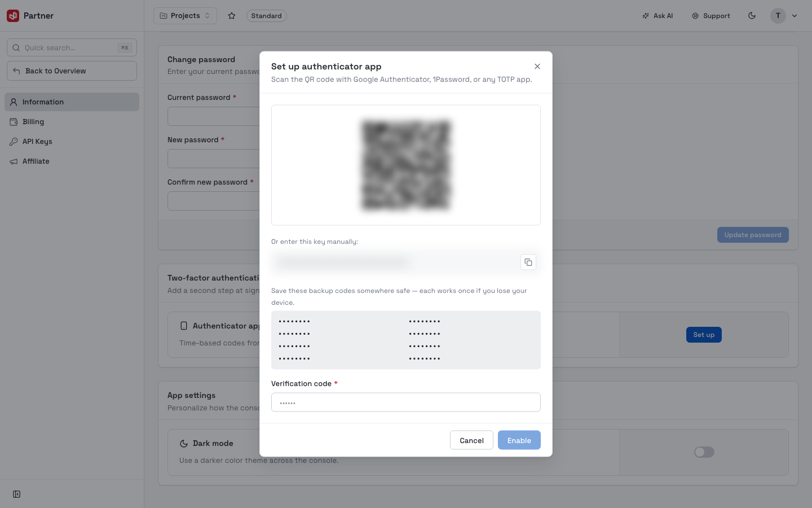Click the New password field
812x508 pixels.
[214, 159]
